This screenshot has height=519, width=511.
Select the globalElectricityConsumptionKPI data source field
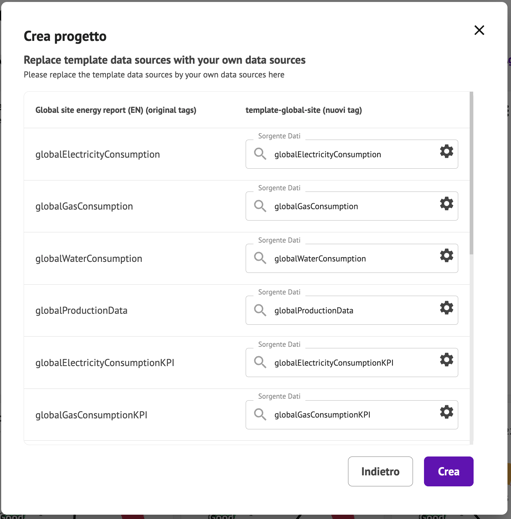click(352, 362)
